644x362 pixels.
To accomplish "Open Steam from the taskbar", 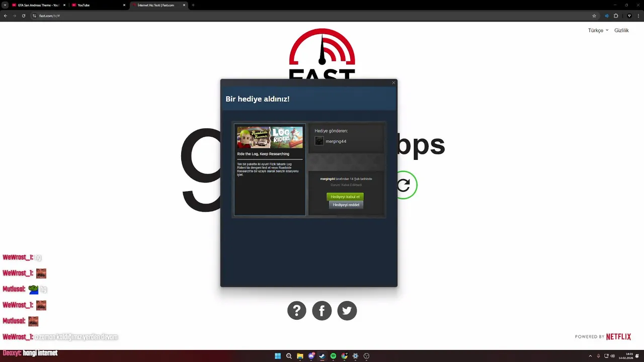I will pos(322,356).
